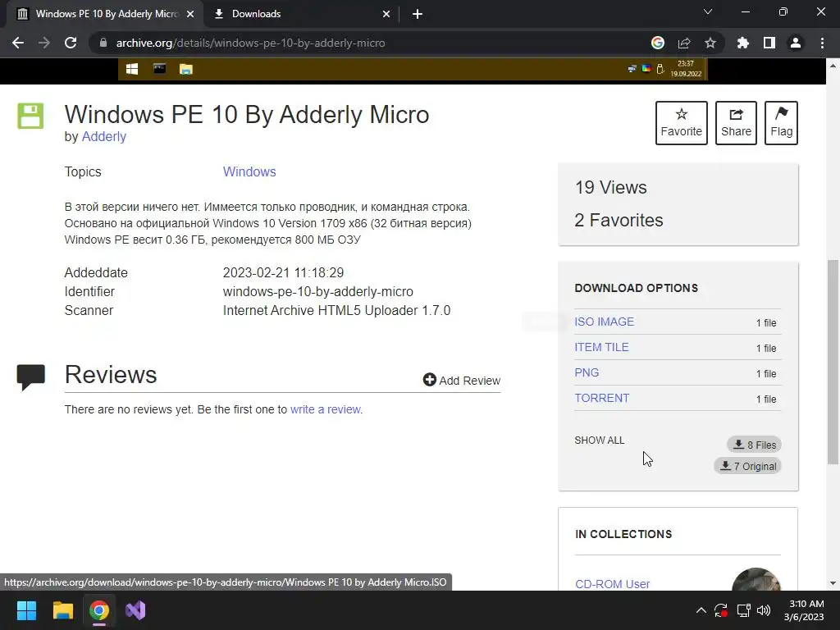The image size is (840, 630).
Task: Close the Windows PE 10 tab
Action: click(x=190, y=14)
